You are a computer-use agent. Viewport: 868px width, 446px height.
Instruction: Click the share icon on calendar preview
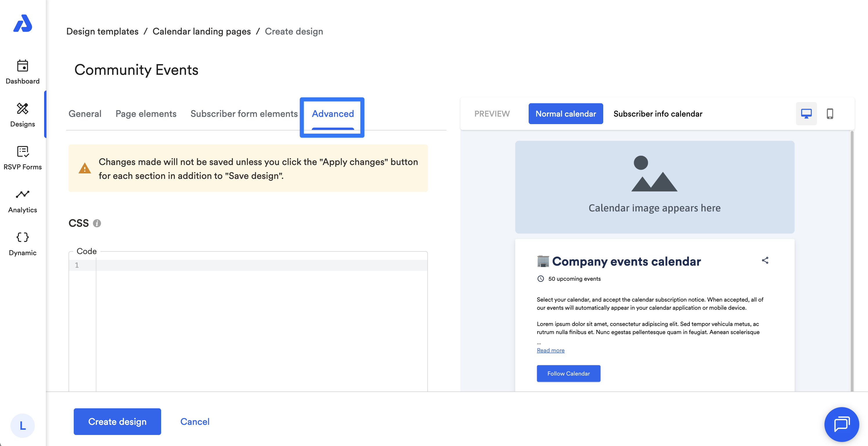click(x=765, y=260)
